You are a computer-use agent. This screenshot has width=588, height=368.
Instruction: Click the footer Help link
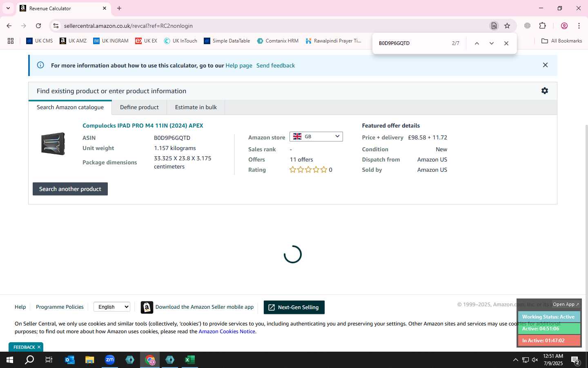[20, 307]
